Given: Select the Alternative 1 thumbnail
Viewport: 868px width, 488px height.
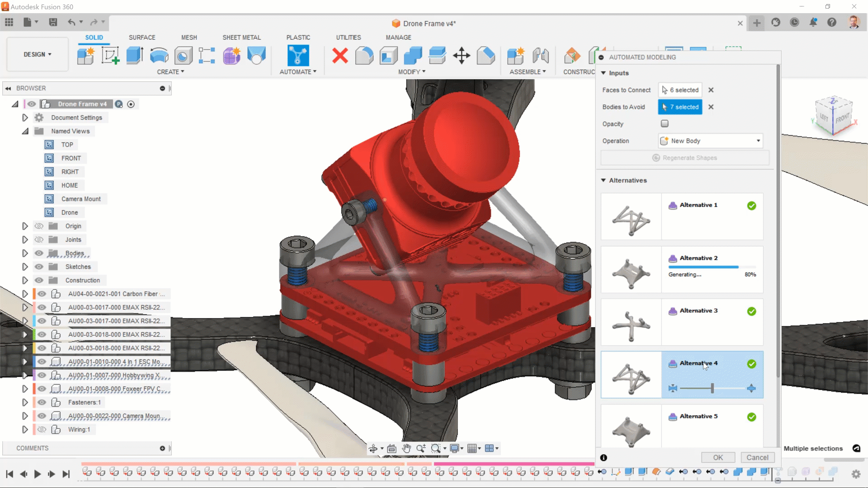Looking at the screenshot, I should click(x=631, y=217).
